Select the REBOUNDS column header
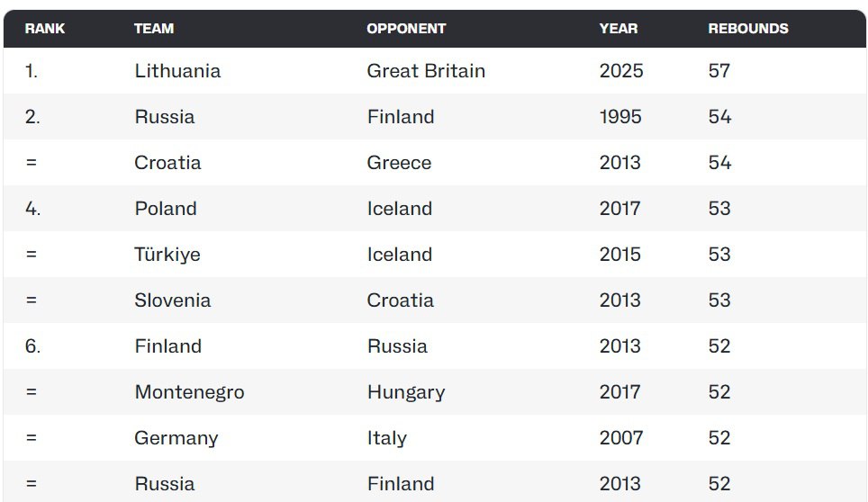This screenshot has height=502, width=868. click(x=748, y=29)
